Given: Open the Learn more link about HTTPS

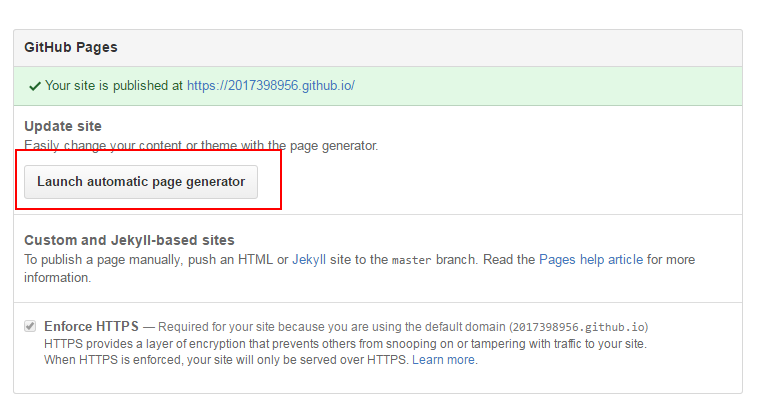Looking at the screenshot, I should [443, 360].
